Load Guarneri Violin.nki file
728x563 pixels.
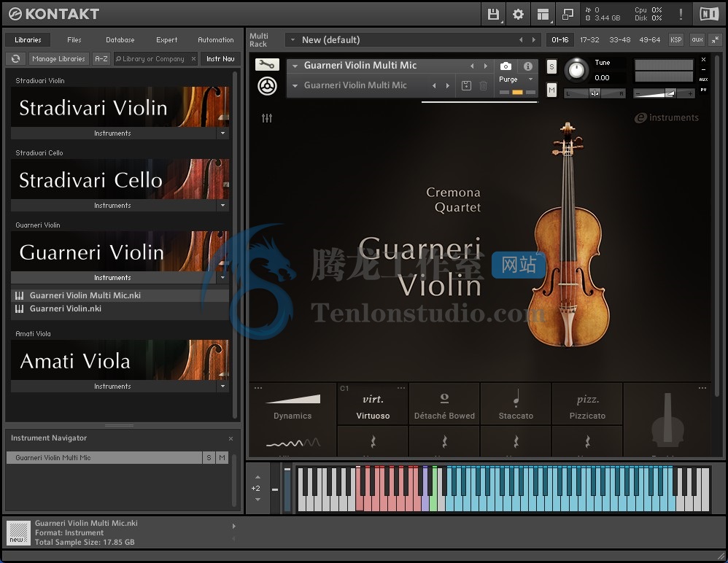point(120,308)
